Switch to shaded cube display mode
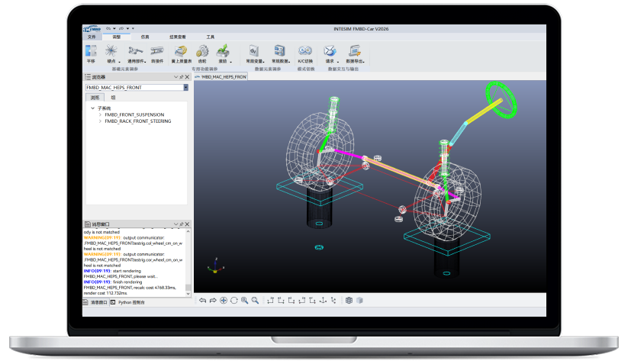The height and width of the screenshot is (364, 628). pyautogui.click(x=359, y=301)
